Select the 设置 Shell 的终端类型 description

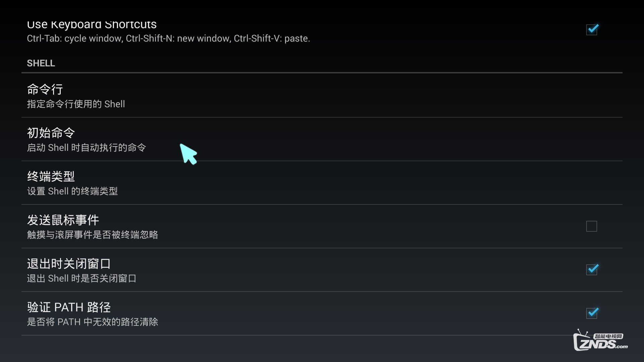point(72,191)
